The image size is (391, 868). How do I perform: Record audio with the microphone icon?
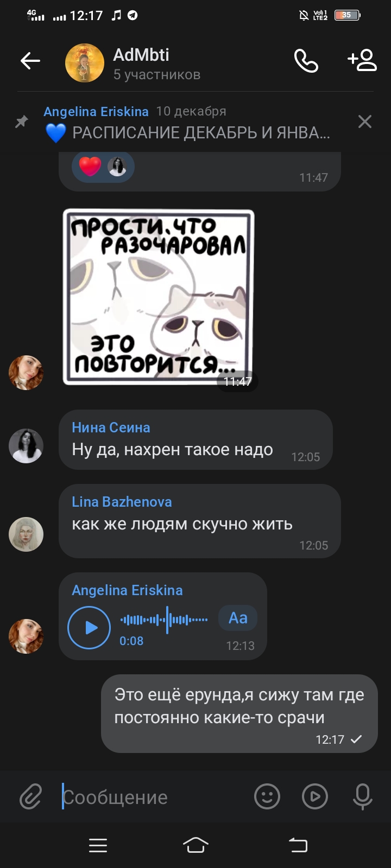point(363,797)
